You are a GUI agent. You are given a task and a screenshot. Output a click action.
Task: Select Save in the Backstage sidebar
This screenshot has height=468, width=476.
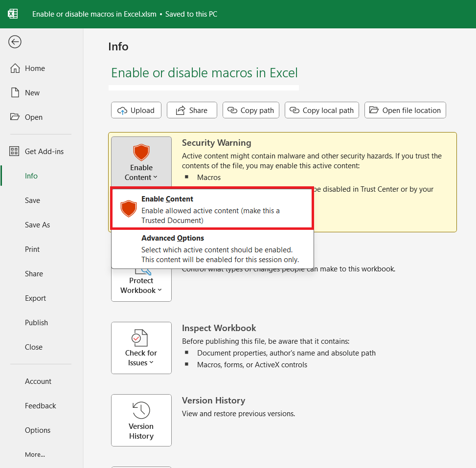(x=32, y=201)
